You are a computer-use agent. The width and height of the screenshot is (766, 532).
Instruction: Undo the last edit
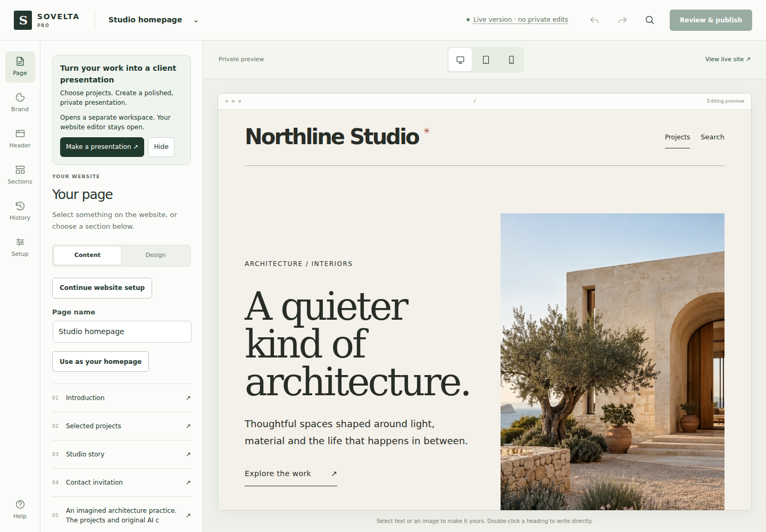(x=595, y=20)
